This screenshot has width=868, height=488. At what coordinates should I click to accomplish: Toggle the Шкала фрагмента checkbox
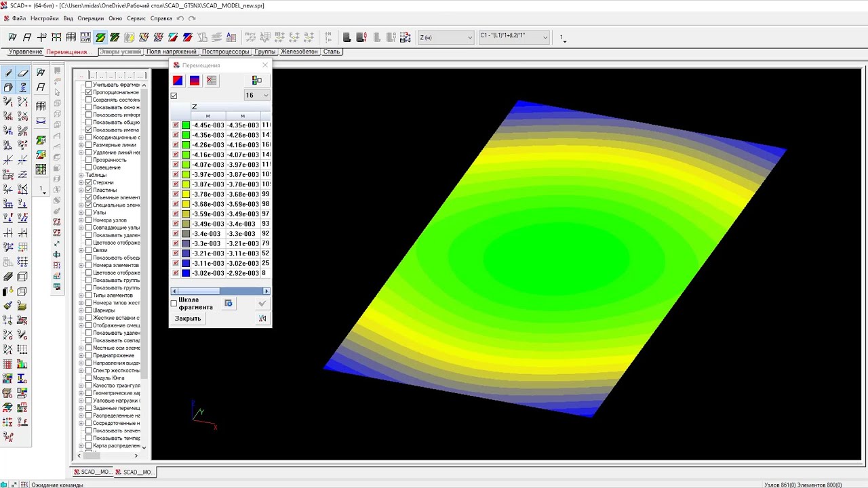point(174,304)
